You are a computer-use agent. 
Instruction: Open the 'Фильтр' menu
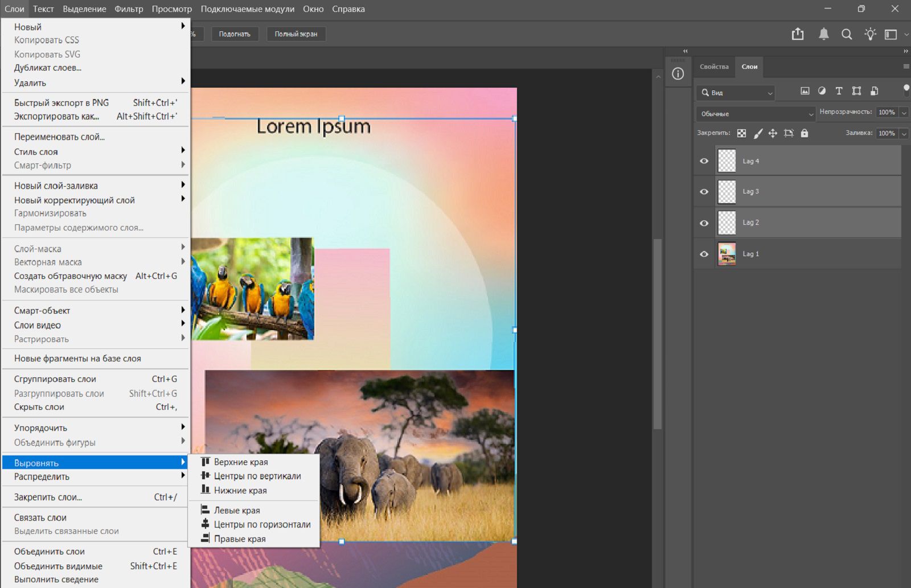click(129, 9)
